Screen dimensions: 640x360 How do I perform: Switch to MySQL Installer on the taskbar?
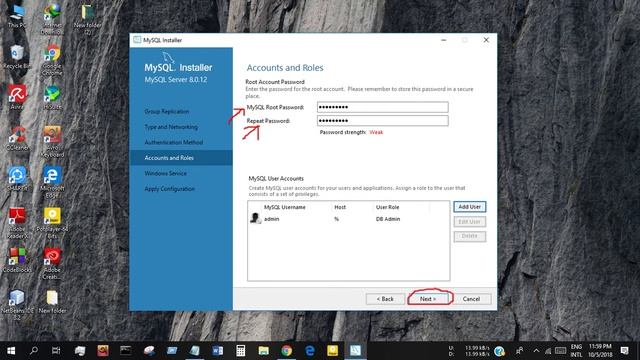pos(355,351)
